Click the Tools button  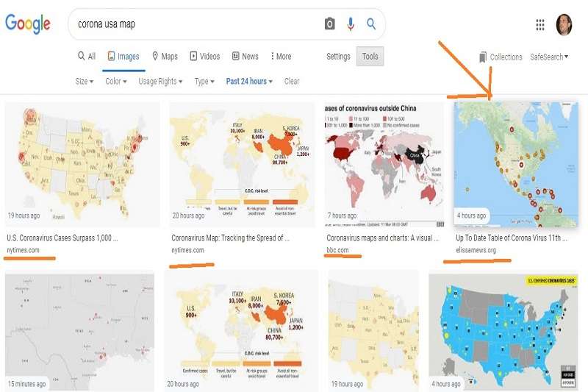(370, 57)
